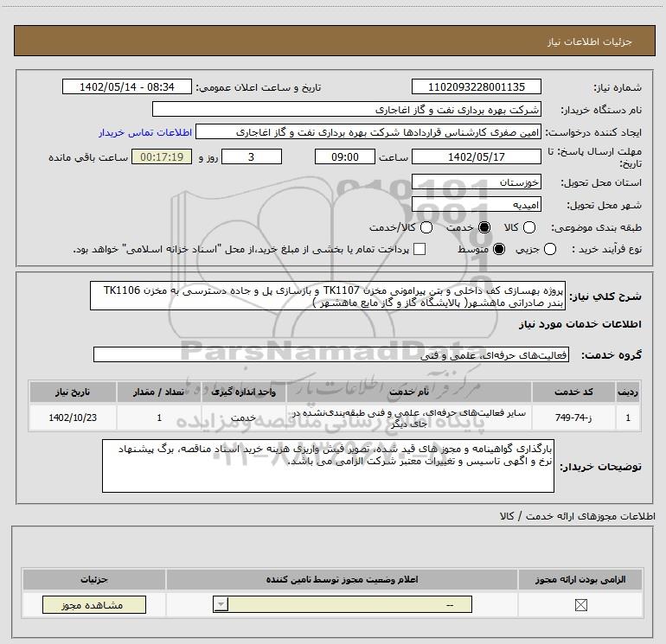Select the متوسط purchase type radio
Image resolution: width=666 pixels, height=644 pixels.
point(499,249)
